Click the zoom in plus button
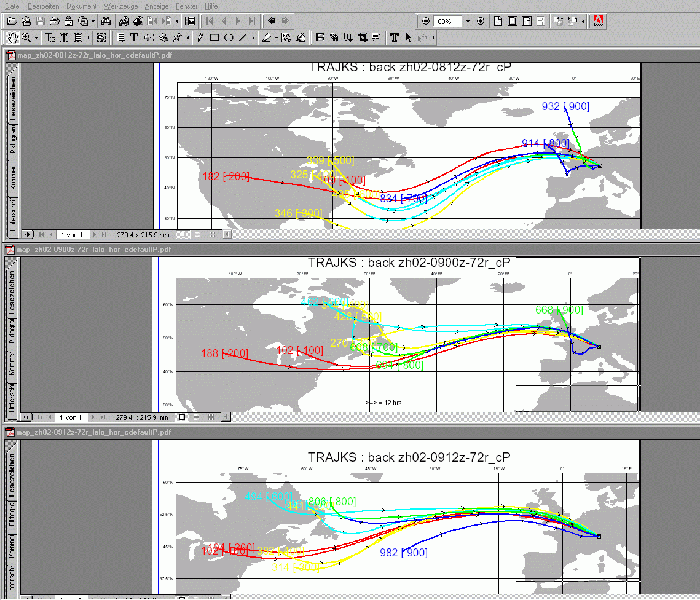The height and width of the screenshot is (600, 700). [481, 21]
